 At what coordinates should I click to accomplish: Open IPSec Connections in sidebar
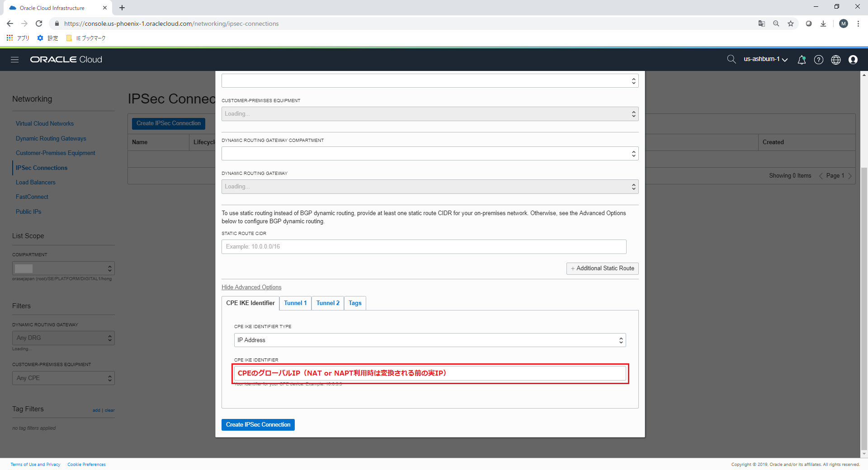pyautogui.click(x=42, y=168)
